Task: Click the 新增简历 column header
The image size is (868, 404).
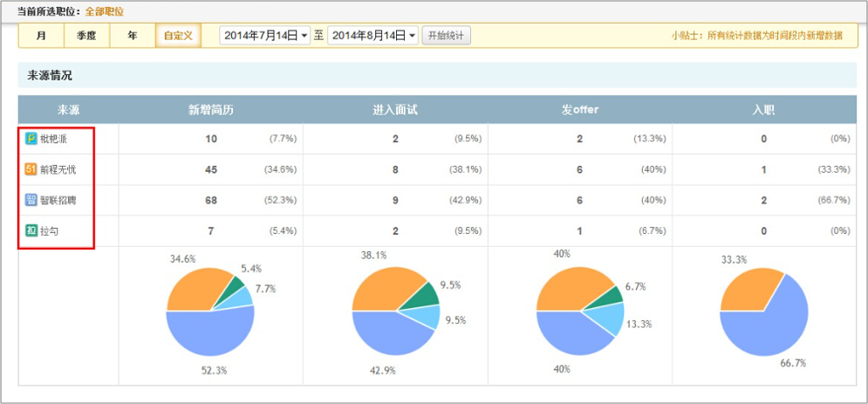Action: click(211, 110)
